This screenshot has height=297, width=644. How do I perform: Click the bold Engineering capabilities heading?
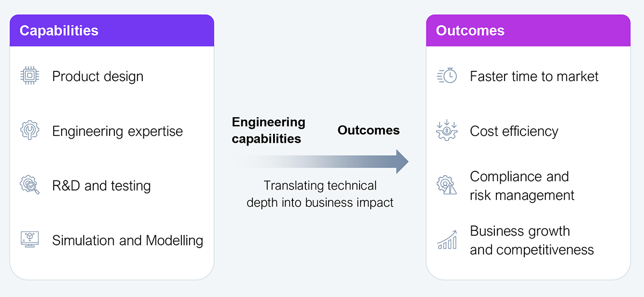pyautogui.click(x=268, y=130)
